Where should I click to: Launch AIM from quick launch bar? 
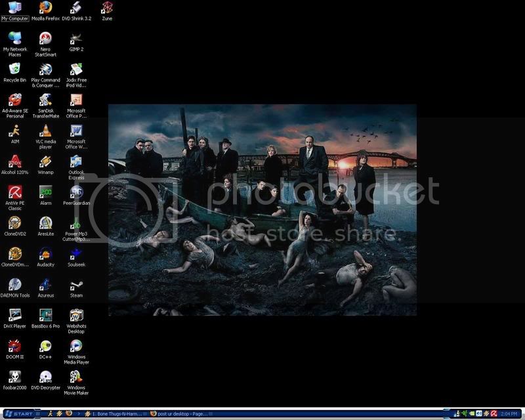point(51,413)
